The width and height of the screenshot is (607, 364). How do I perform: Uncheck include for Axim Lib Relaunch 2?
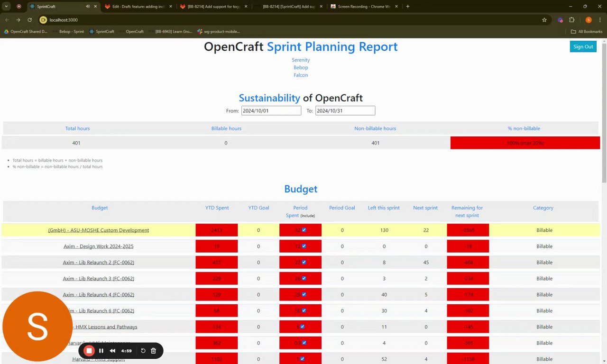tap(304, 262)
